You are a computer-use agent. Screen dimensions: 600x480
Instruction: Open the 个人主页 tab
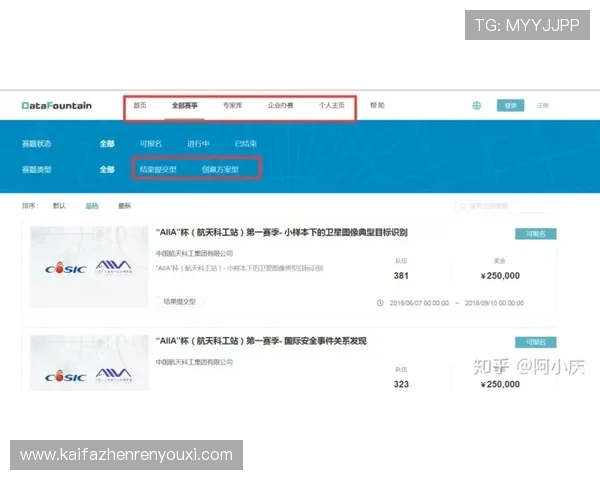pyautogui.click(x=332, y=105)
